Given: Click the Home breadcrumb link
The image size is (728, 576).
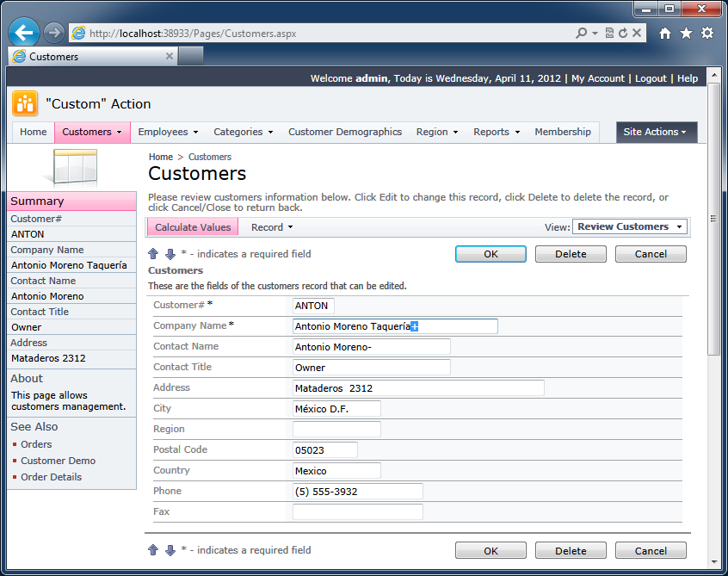Looking at the screenshot, I should pyautogui.click(x=161, y=157).
